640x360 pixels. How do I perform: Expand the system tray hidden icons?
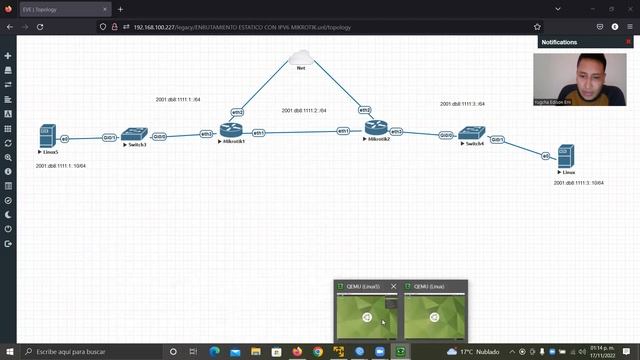(512, 351)
